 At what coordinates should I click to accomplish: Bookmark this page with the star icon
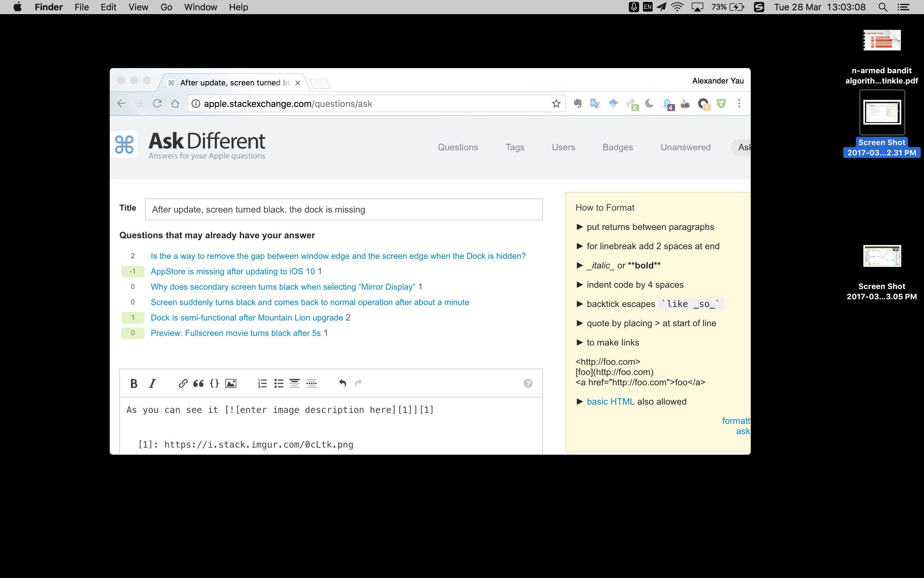pyautogui.click(x=556, y=104)
